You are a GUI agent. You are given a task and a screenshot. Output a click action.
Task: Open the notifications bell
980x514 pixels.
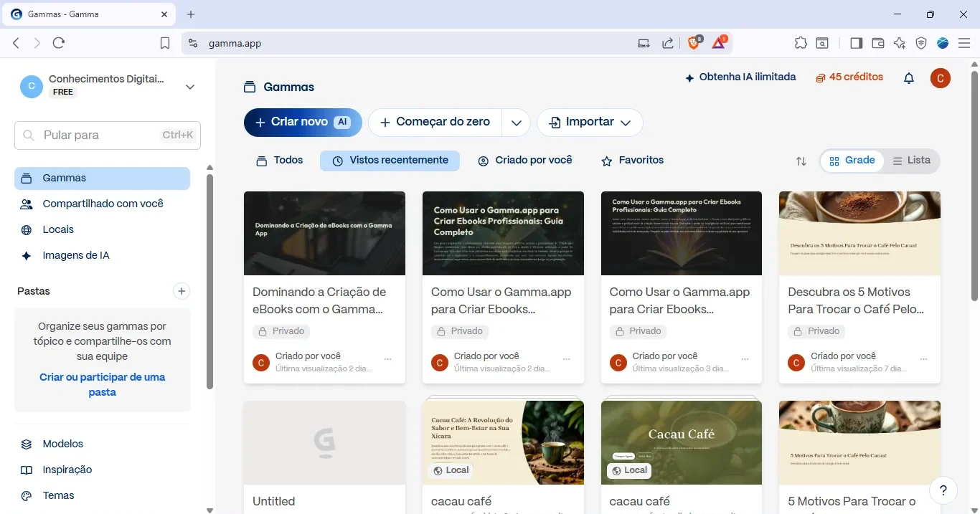coord(909,78)
